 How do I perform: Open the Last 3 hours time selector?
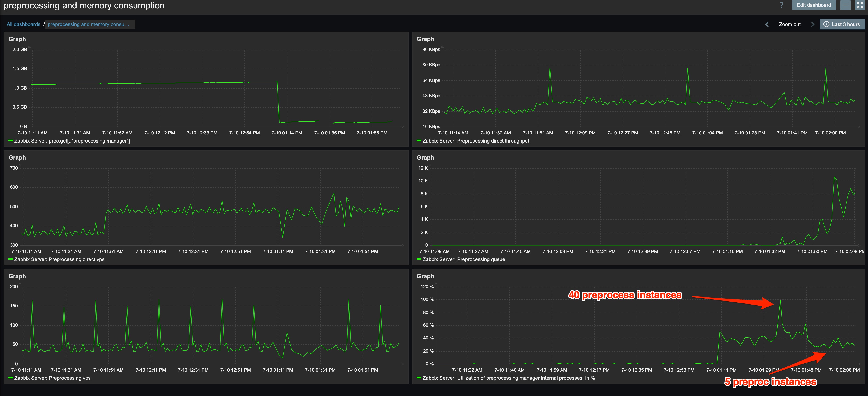(842, 24)
